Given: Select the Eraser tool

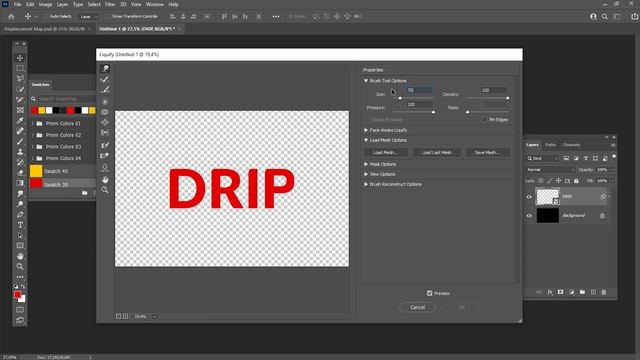Looking at the screenshot, I should coord(20,173).
